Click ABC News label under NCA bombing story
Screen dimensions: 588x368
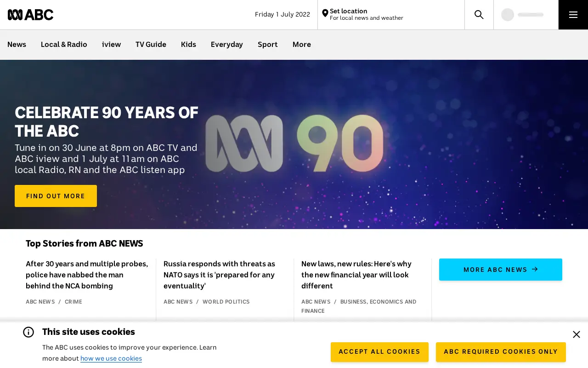(40, 302)
